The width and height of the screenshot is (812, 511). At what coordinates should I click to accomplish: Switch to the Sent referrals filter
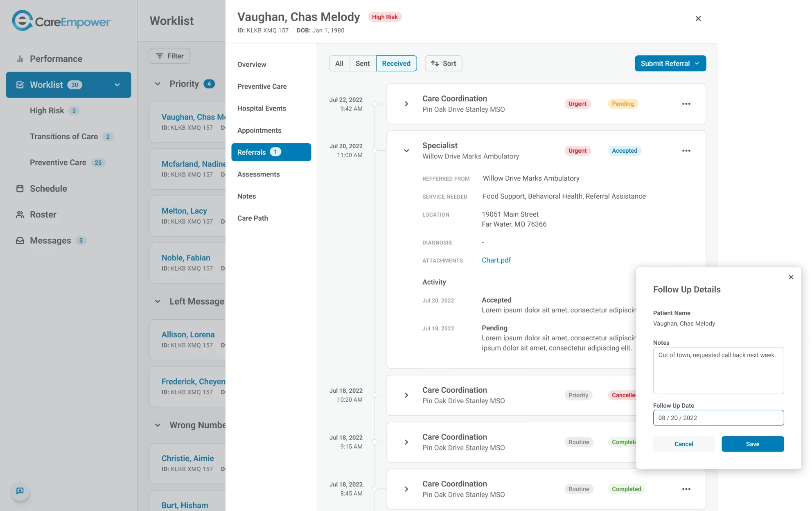coord(363,63)
